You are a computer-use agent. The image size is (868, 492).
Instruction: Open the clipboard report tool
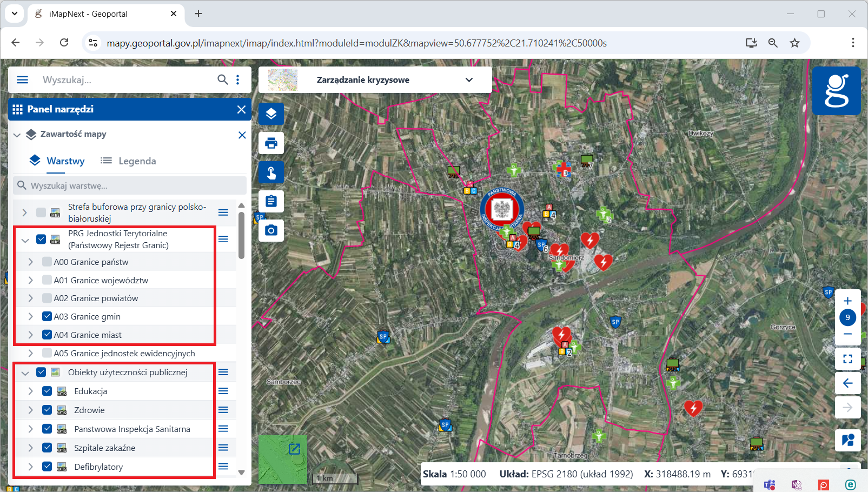tap(271, 202)
